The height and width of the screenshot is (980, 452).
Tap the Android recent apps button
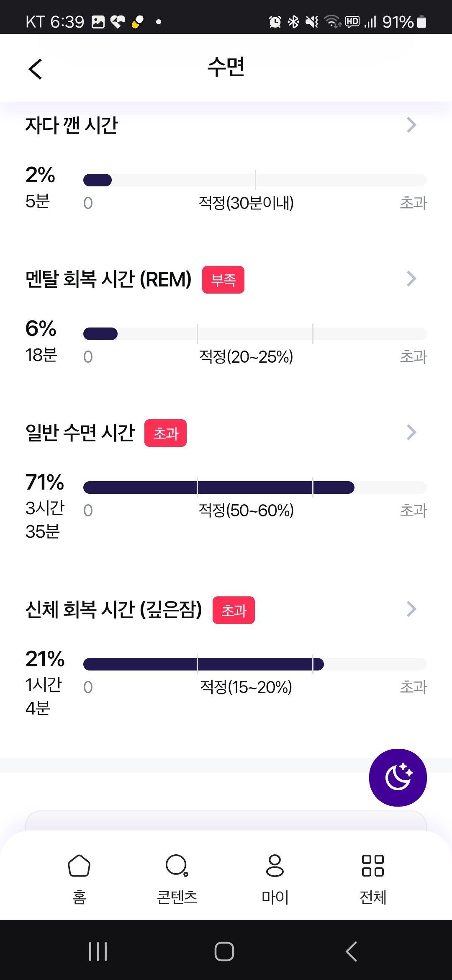coord(98,952)
